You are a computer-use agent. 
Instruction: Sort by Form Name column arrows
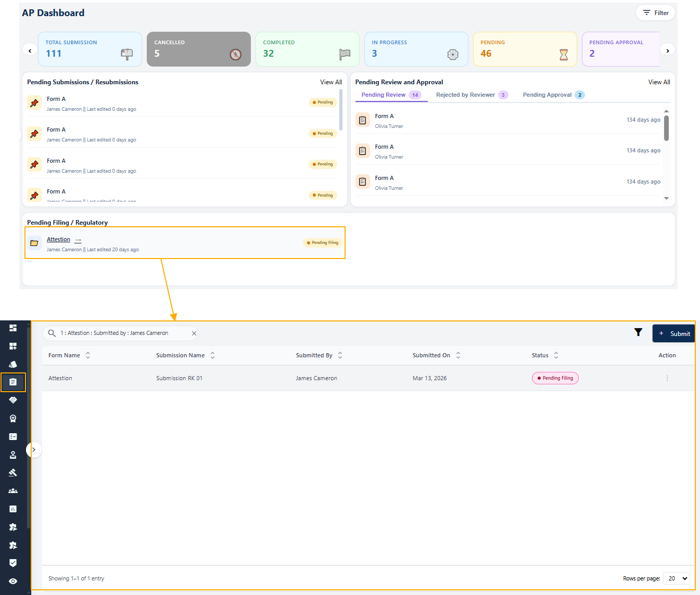click(x=88, y=355)
